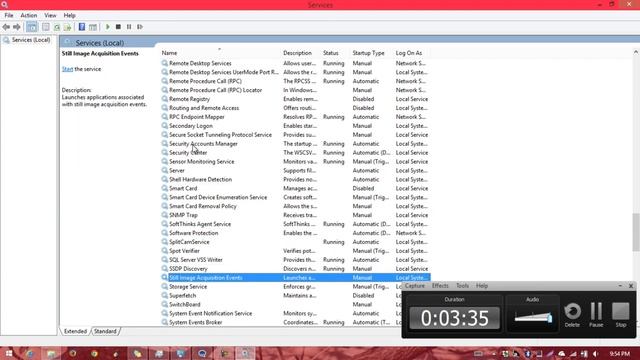Click the volume icon in the system tray
Viewport: 640px width, 360px height.
(596, 354)
